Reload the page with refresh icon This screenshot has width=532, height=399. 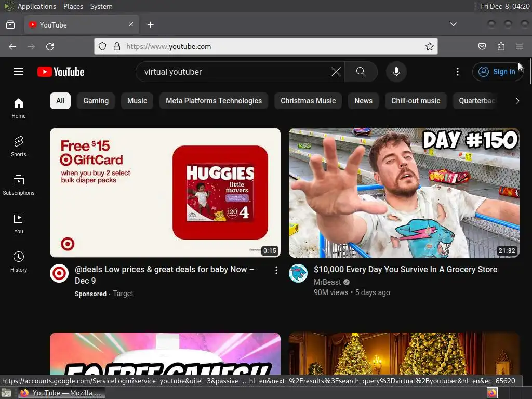[x=50, y=46]
